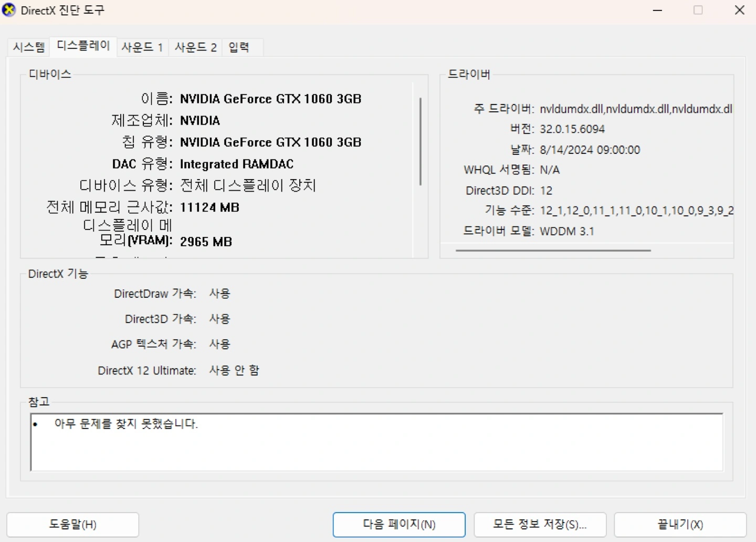756x542 pixels.
Task: Click the driver panel horizontal scrollbar
Action: coord(553,251)
